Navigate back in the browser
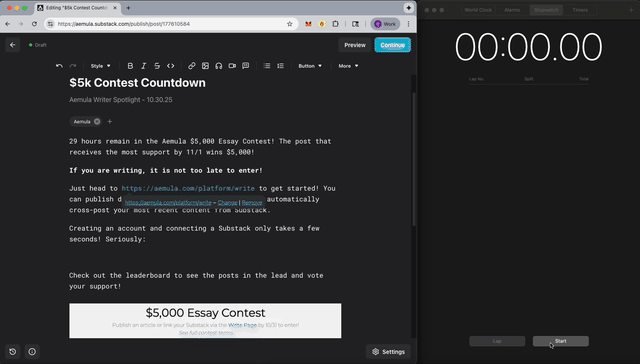Viewport: 640px width, 364px height. click(x=8, y=24)
